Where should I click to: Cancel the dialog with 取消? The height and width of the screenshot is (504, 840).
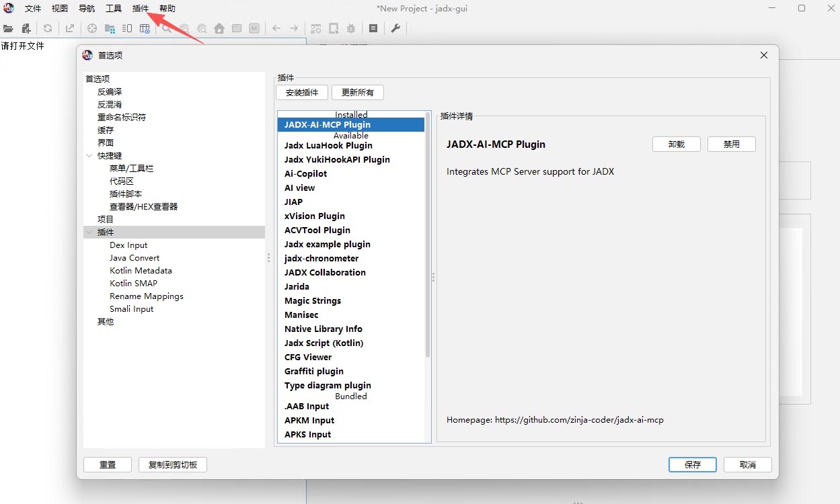coord(748,464)
